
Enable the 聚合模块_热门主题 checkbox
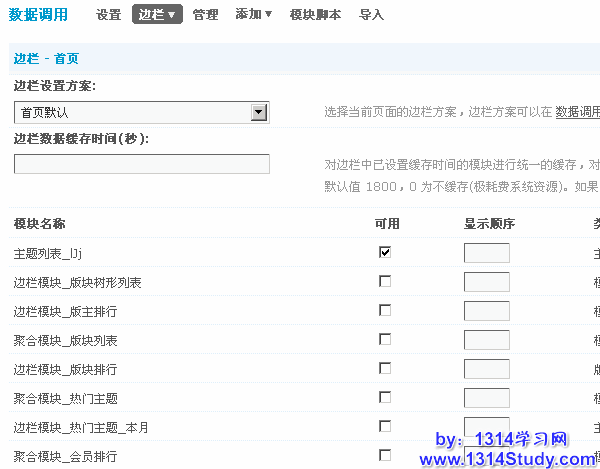(x=385, y=397)
